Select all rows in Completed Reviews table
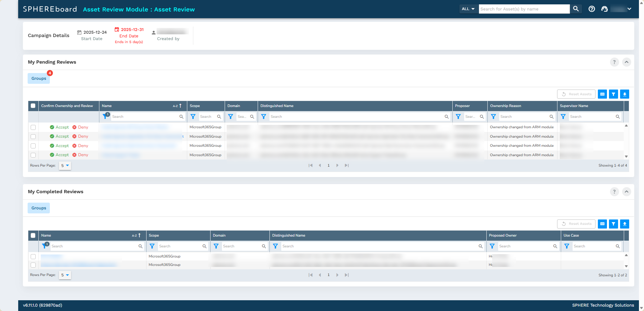Screen dimensions: 644x311 [33, 235]
